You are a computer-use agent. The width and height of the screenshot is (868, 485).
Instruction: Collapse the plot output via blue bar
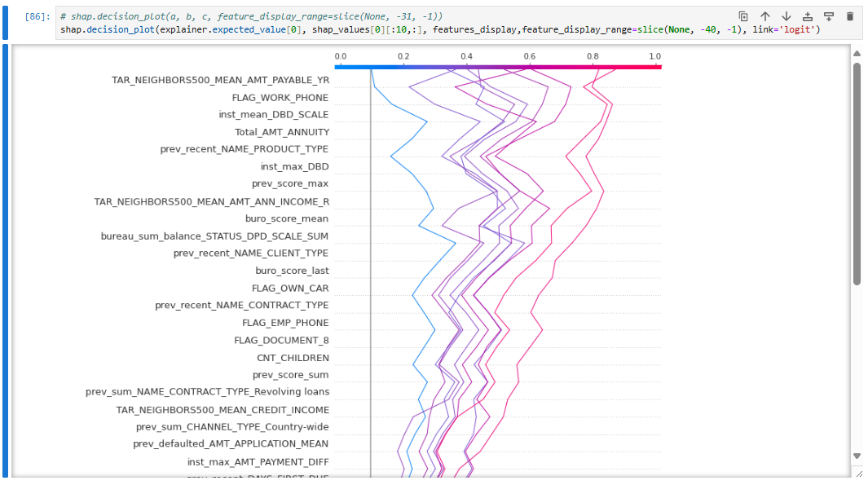click(5, 261)
